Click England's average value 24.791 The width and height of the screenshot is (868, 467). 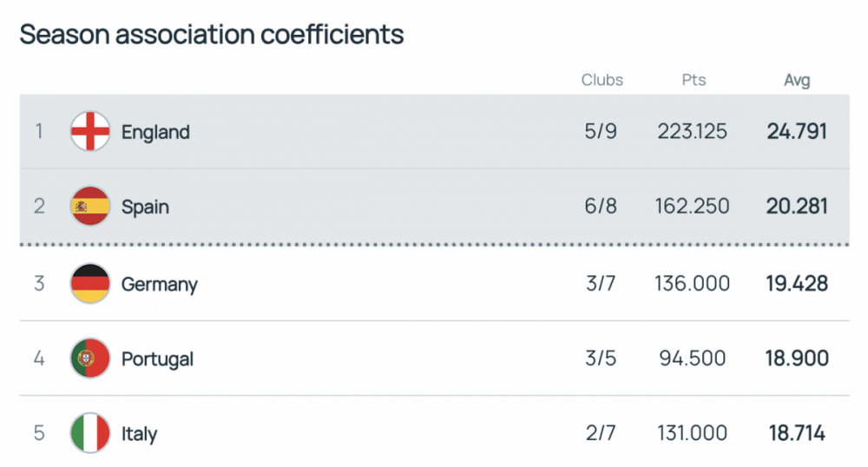[x=797, y=132]
